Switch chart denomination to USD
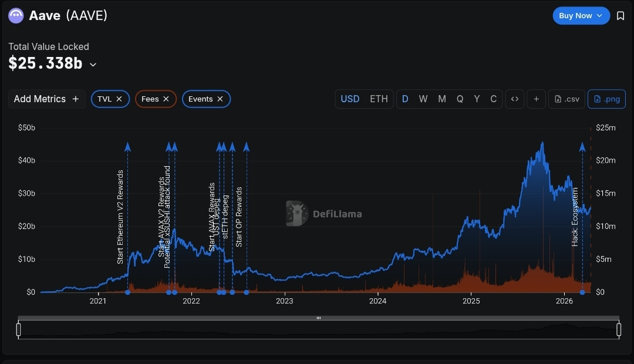Viewport: 634px width, 364px height. [350, 99]
